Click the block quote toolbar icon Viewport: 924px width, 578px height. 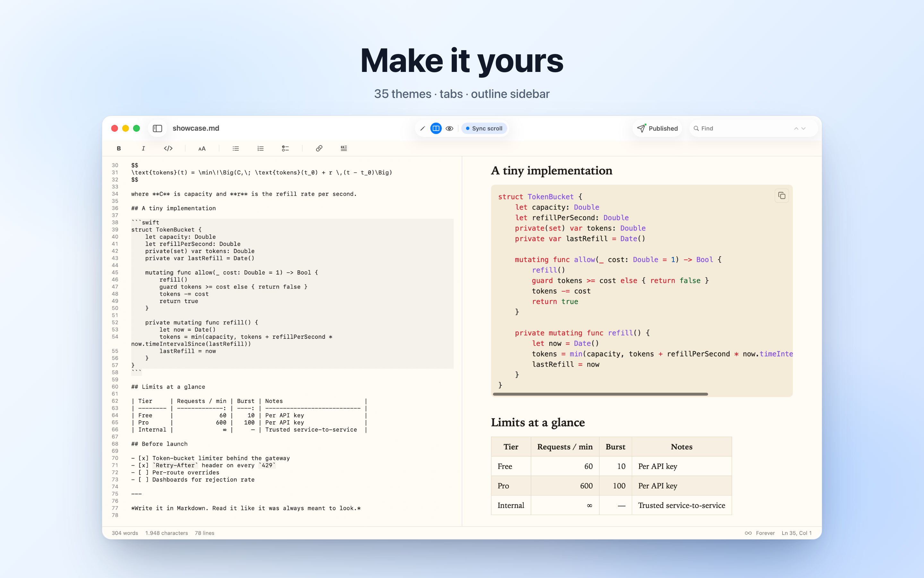tap(344, 148)
